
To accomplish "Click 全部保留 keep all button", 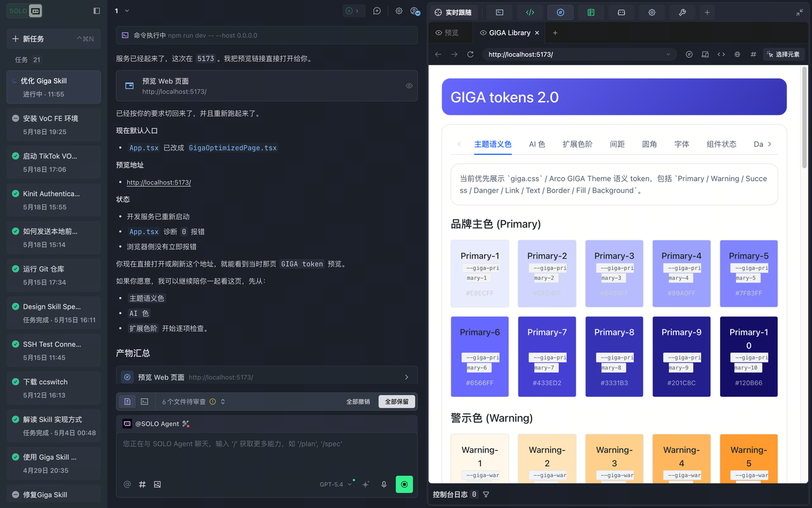I will tap(396, 401).
